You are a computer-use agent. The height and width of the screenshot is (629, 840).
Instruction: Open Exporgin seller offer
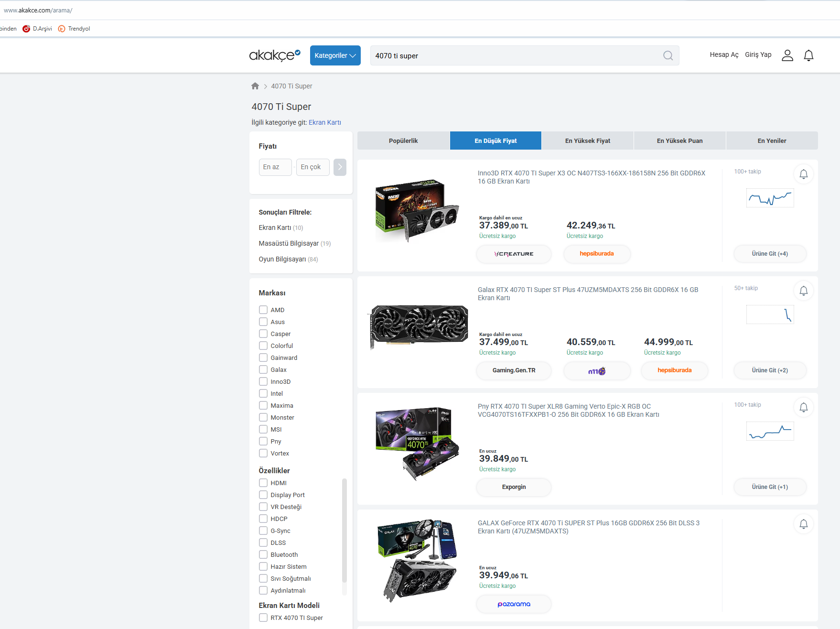(514, 487)
